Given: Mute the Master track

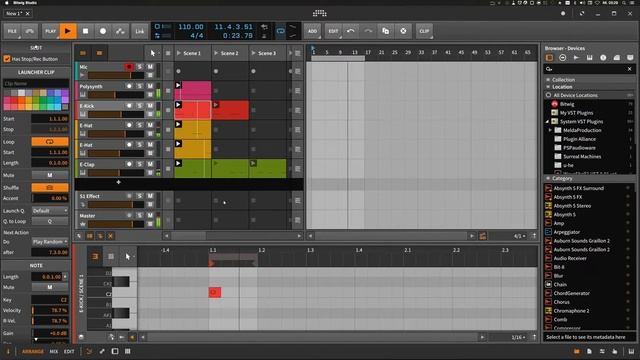Looking at the screenshot, I should (x=150, y=216).
